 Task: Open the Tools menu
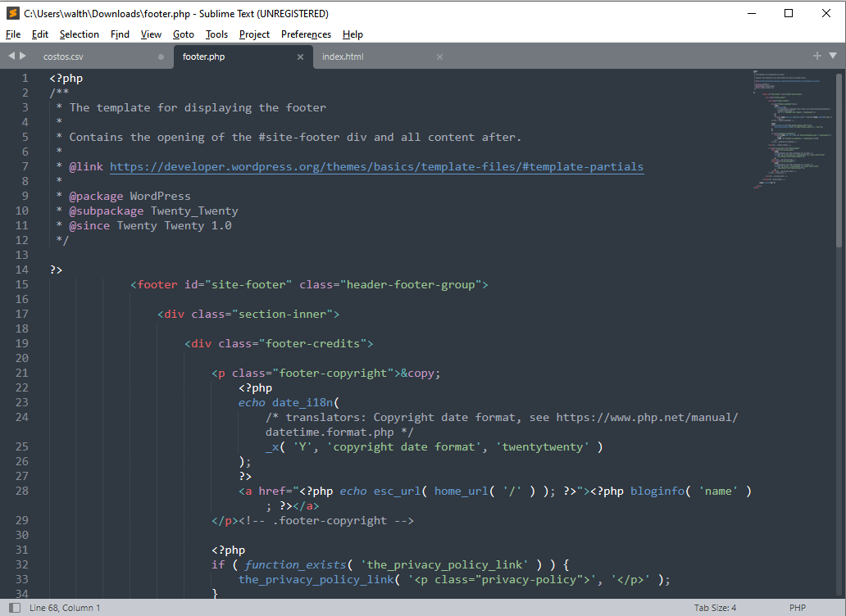[x=216, y=34]
